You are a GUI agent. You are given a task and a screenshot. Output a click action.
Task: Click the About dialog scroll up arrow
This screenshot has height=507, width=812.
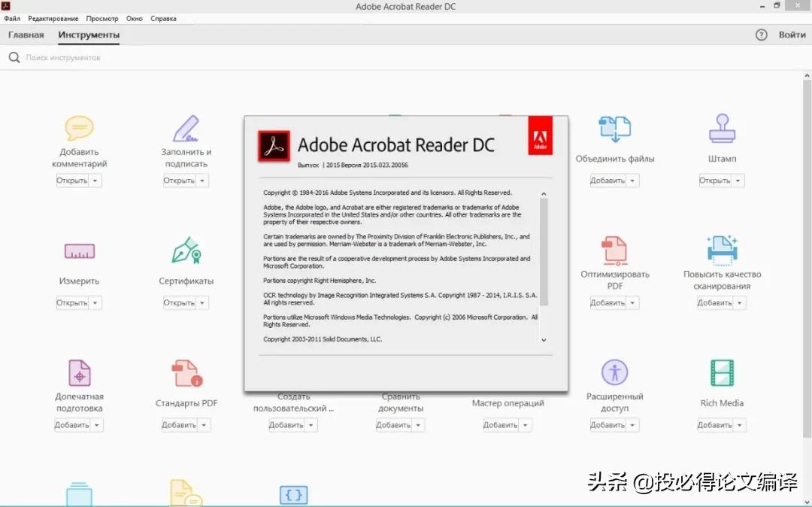coord(544,193)
